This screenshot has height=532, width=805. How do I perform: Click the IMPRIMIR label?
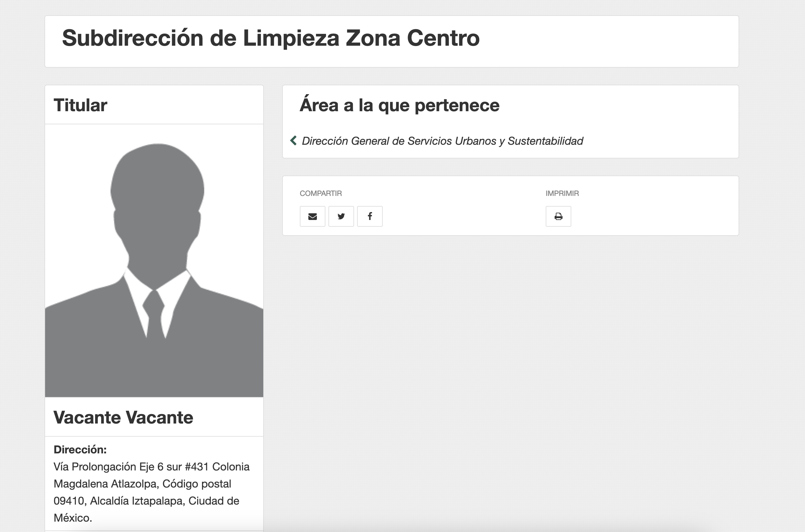tap(562, 193)
